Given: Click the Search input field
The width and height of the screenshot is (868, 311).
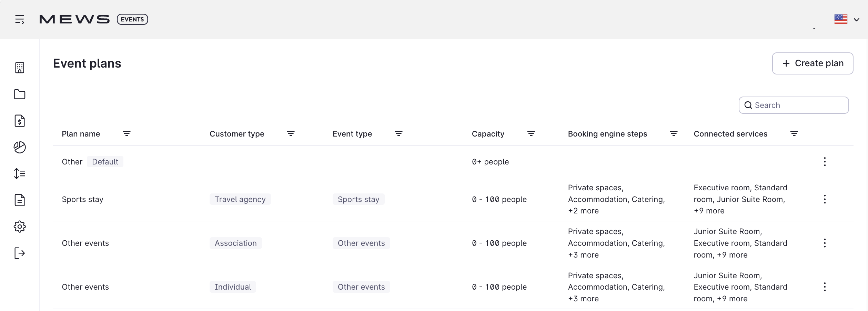Looking at the screenshot, I should point(794,105).
